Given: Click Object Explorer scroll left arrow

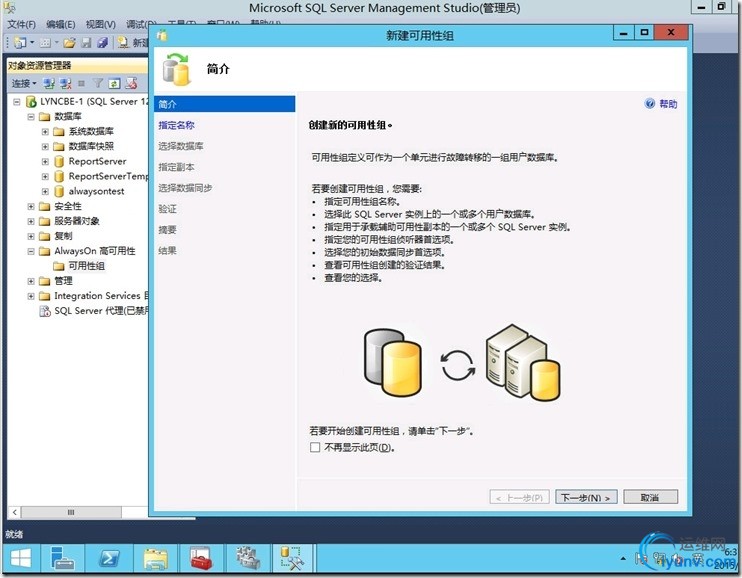Looking at the screenshot, I should click(x=15, y=512).
